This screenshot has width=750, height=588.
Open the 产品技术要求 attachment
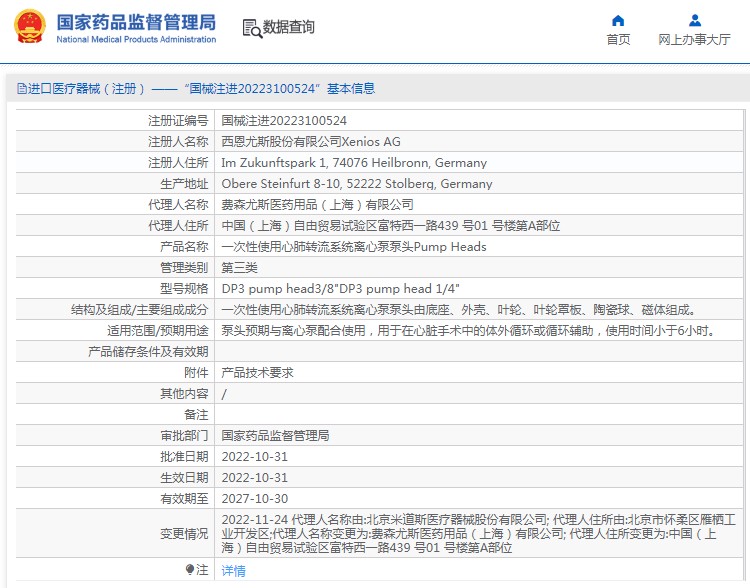[257, 372]
